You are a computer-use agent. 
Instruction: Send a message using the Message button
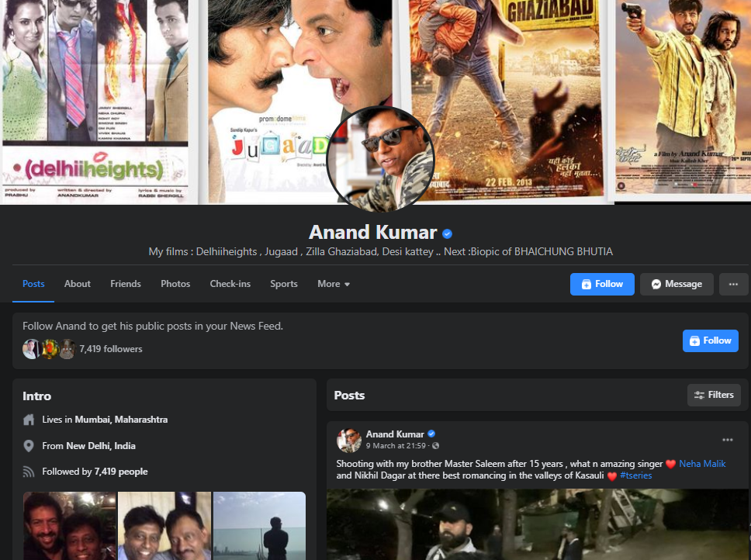[x=677, y=285]
